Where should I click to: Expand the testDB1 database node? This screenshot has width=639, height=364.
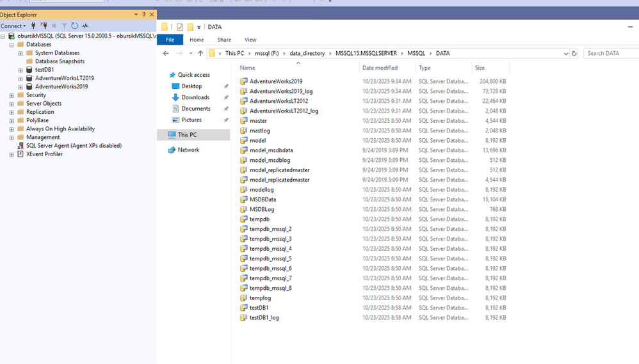(20, 70)
